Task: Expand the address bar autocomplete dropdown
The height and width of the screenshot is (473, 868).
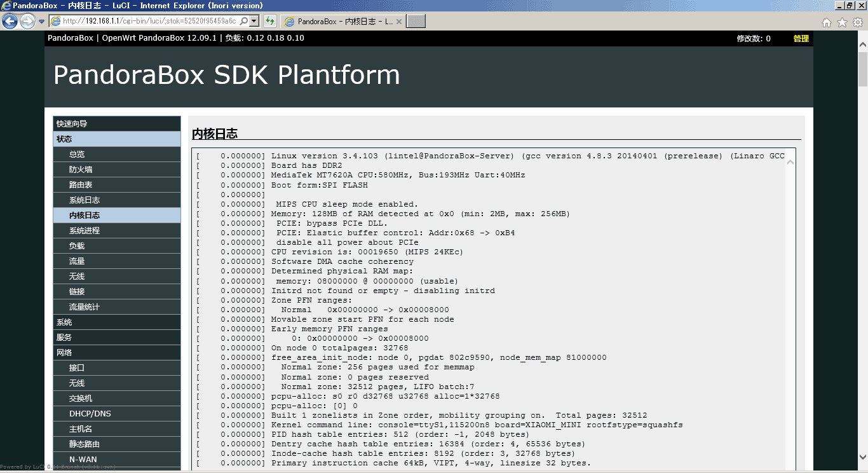Action: [254, 21]
